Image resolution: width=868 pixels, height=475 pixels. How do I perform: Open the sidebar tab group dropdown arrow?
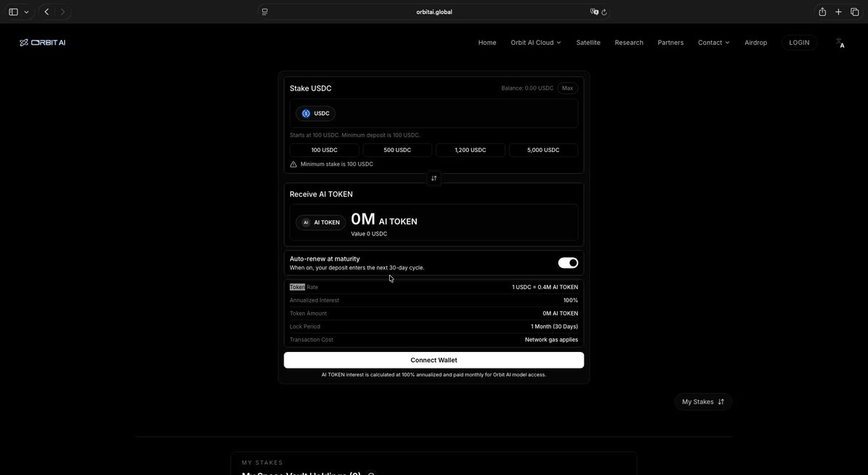(27, 12)
